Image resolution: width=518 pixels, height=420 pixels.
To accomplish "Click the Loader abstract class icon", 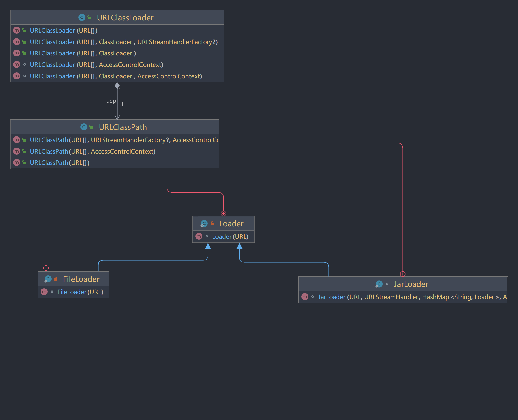I will pos(204,224).
